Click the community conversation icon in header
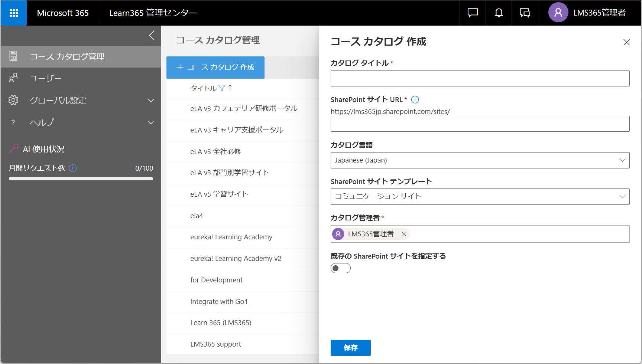The image size is (642, 364). (x=525, y=13)
